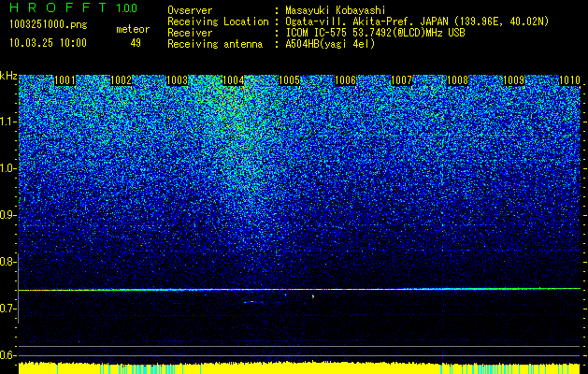Click the 1005 time marker label

[290, 80]
